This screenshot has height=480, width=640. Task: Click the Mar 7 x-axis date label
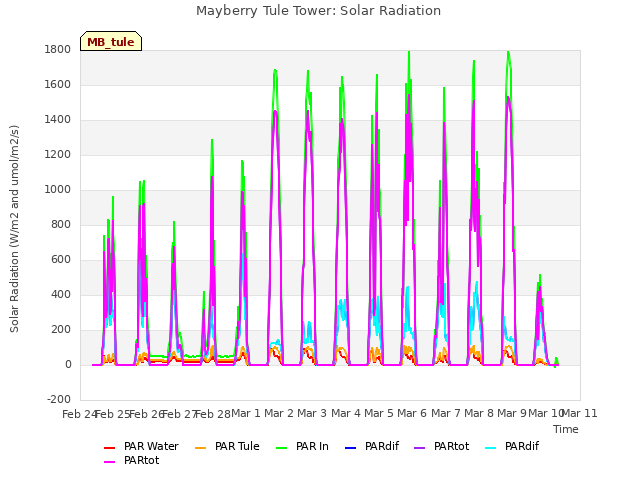(446, 413)
